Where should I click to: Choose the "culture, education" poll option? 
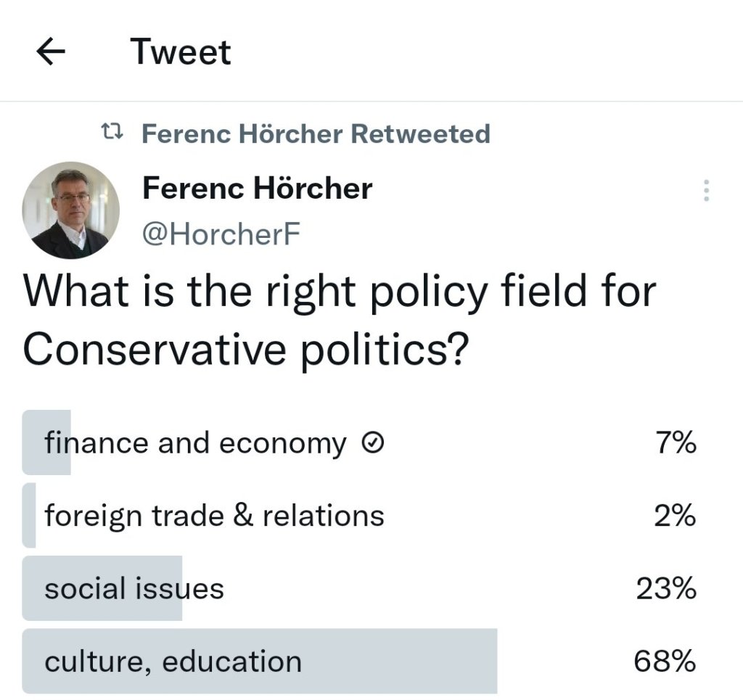click(x=173, y=661)
